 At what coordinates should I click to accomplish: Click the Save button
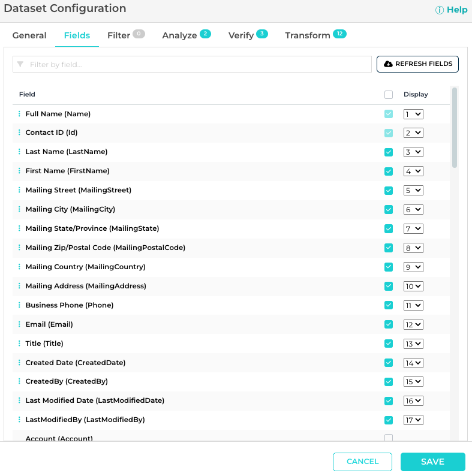(x=433, y=462)
